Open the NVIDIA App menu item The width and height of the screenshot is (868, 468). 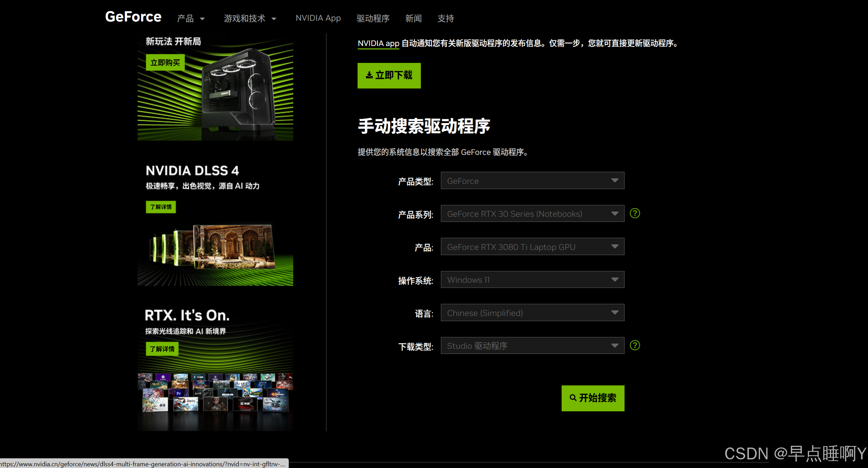coord(318,18)
